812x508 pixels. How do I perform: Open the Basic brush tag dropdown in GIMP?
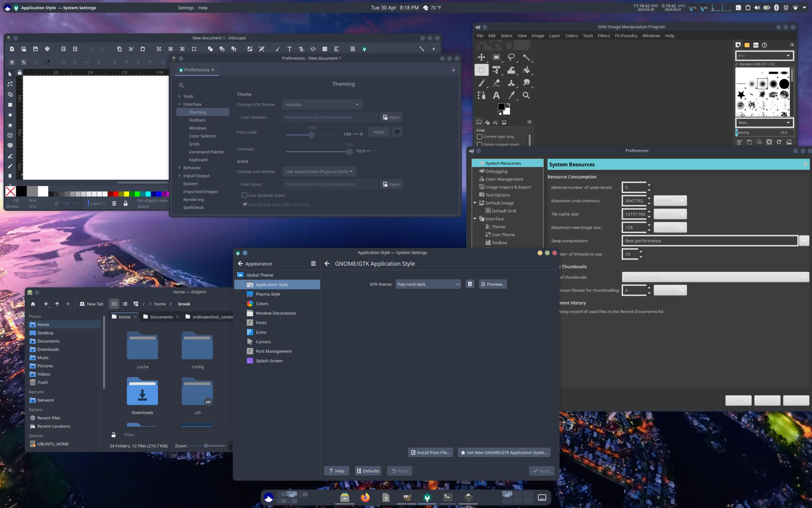click(x=764, y=123)
